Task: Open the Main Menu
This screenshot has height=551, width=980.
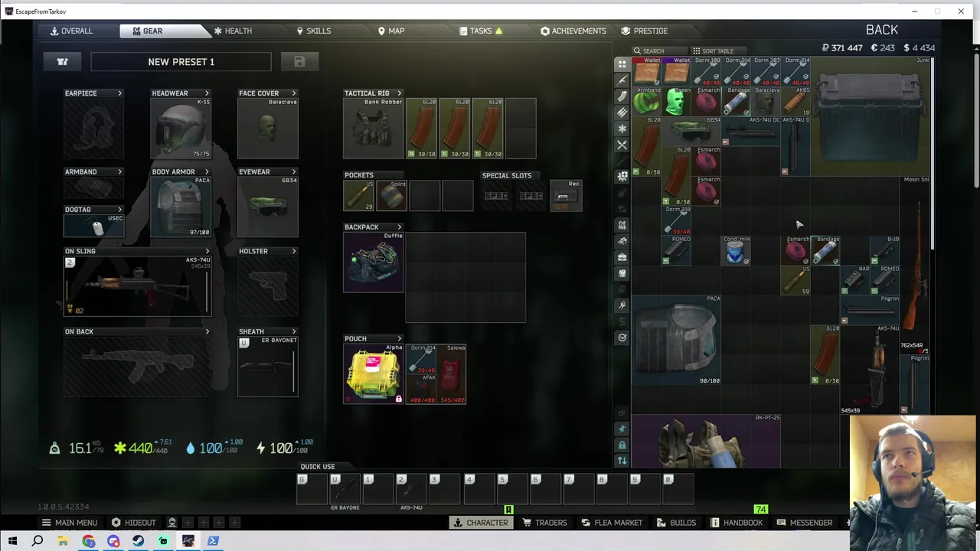Action: point(70,523)
